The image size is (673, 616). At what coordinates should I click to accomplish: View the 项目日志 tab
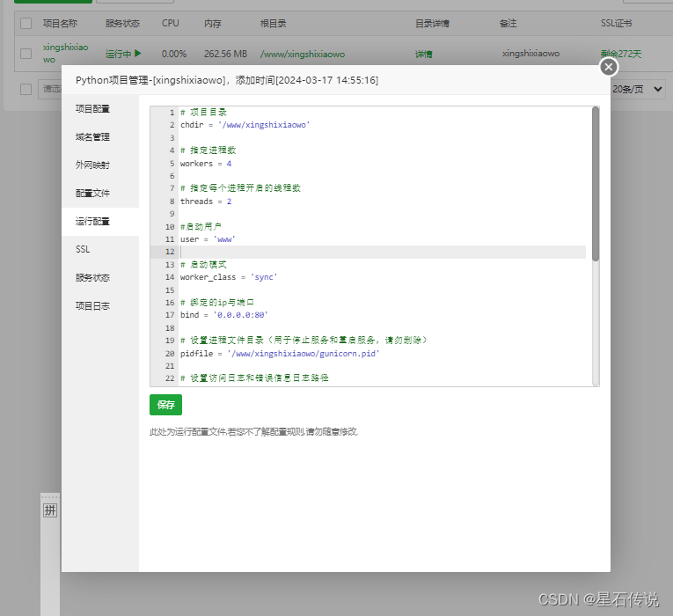coord(92,306)
